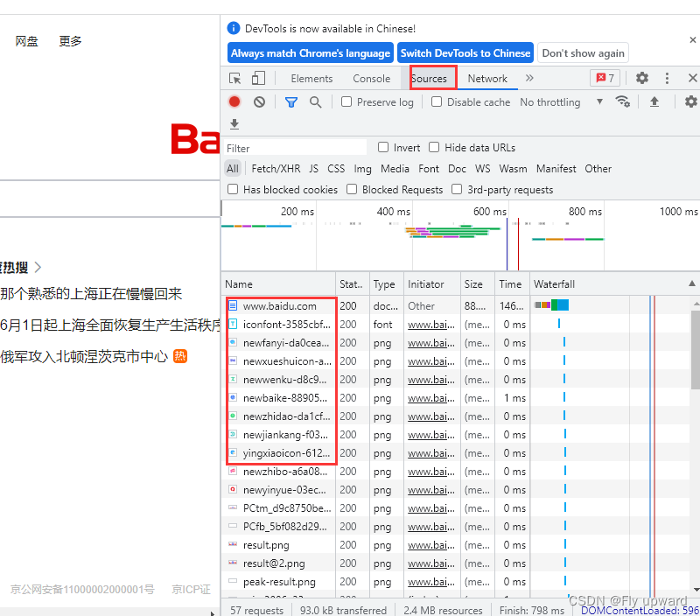The image size is (700, 616).
Task: Close the DevTools panel
Action: (692, 79)
